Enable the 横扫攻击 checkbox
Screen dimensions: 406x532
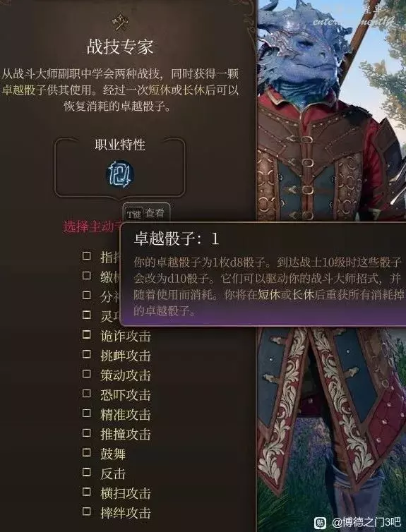click(x=87, y=492)
